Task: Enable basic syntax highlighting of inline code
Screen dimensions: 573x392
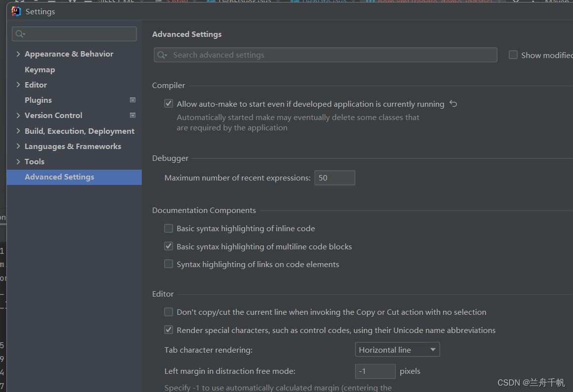Action: (x=168, y=228)
